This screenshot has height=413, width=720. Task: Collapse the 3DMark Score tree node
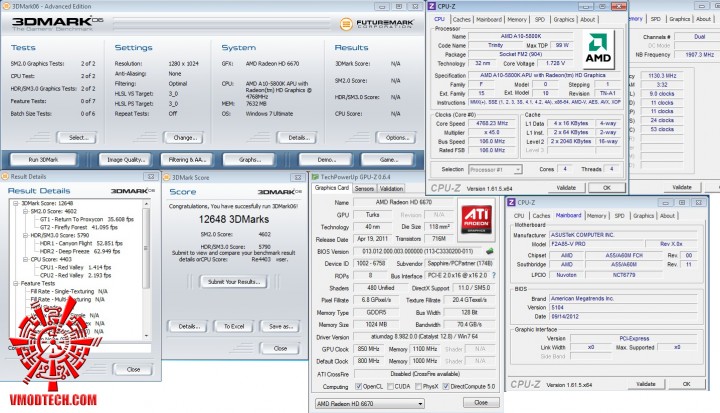pos(16,203)
